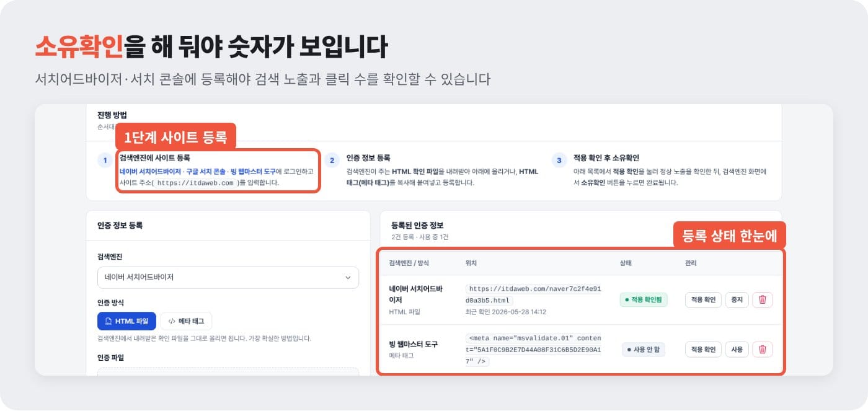This screenshot has height=411, width=868.
Task: Click the https://itdaweb.com address in step 1
Action: click(196, 183)
